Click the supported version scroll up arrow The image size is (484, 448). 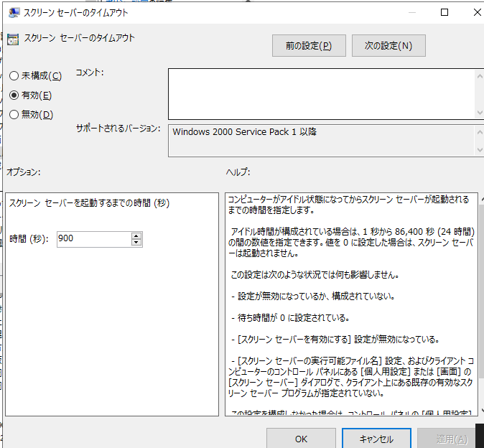pos(480,131)
